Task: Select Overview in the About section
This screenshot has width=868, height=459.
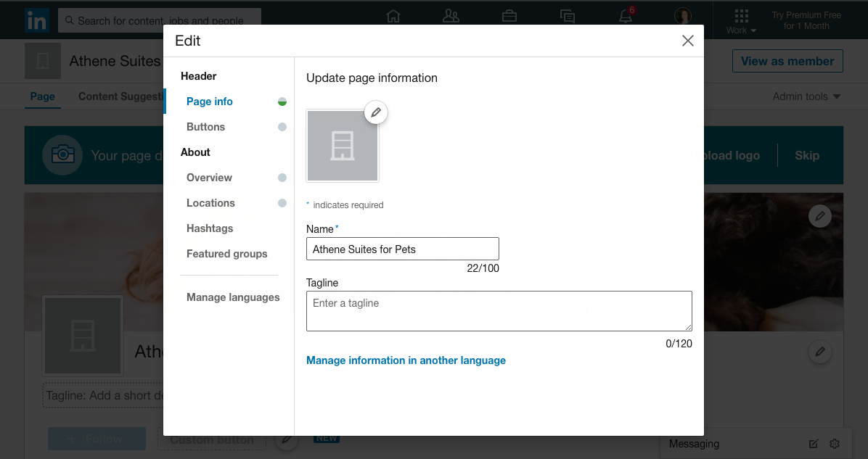Action: coord(209,178)
